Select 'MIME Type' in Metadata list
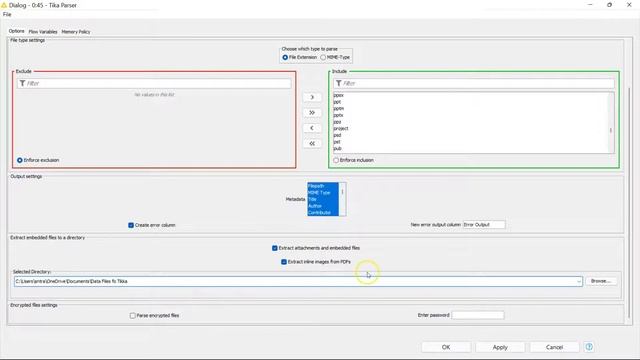This screenshot has height=360, width=640. click(x=322, y=193)
